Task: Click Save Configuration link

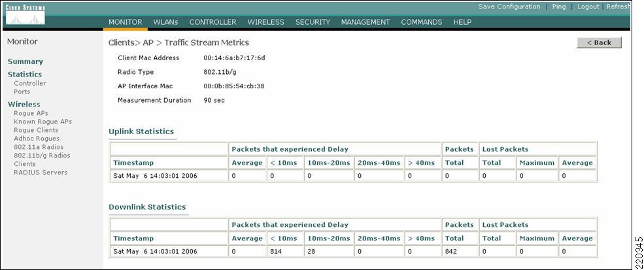Action: click(509, 7)
